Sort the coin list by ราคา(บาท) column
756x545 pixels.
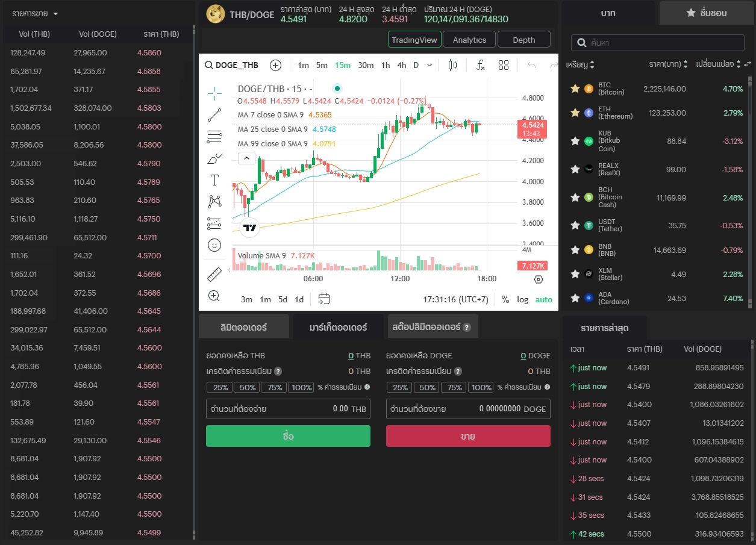(667, 64)
